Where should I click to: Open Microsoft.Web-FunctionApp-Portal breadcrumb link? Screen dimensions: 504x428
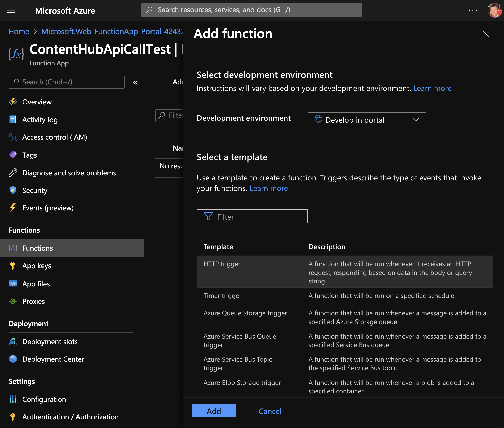click(x=112, y=31)
